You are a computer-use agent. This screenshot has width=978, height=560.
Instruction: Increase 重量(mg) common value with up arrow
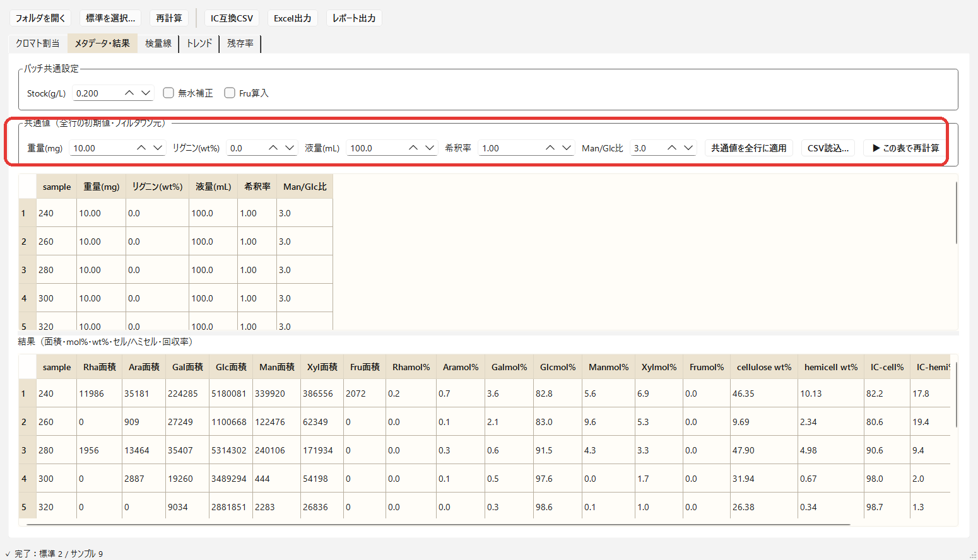pos(141,148)
